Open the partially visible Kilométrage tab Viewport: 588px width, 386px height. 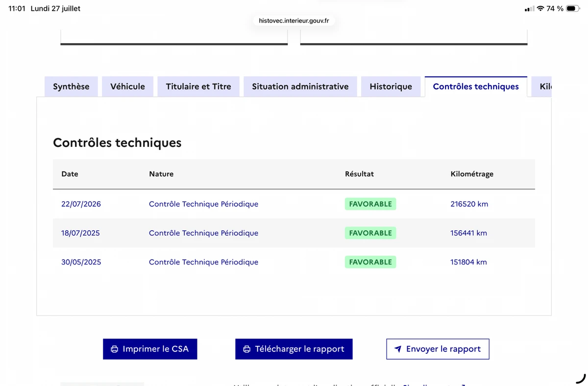point(542,87)
